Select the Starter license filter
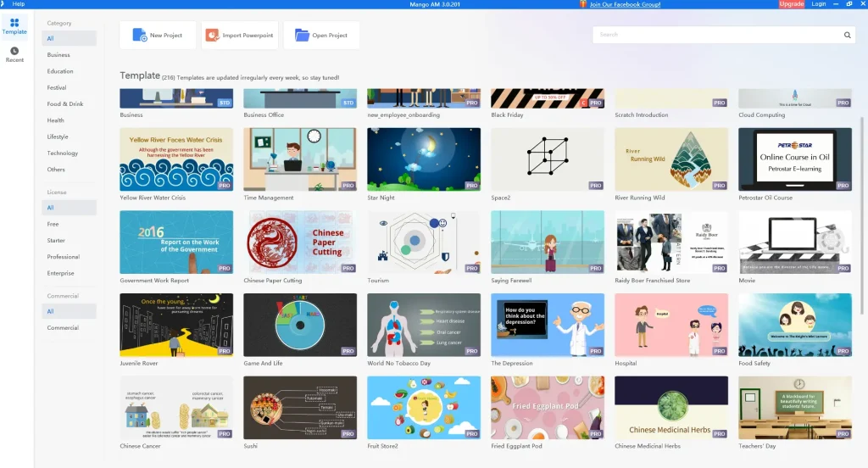Image resolution: width=868 pixels, height=468 pixels. [x=56, y=241]
